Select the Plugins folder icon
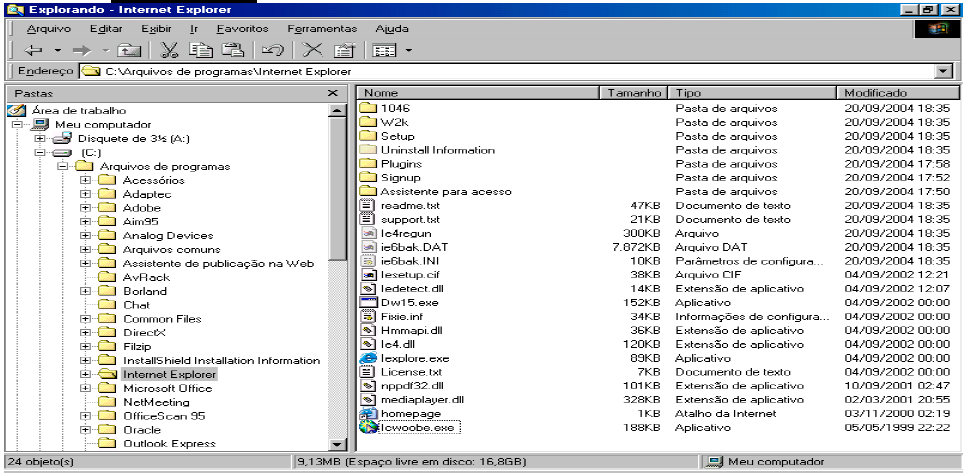Viewport: 968px width, 476px height. (368, 164)
